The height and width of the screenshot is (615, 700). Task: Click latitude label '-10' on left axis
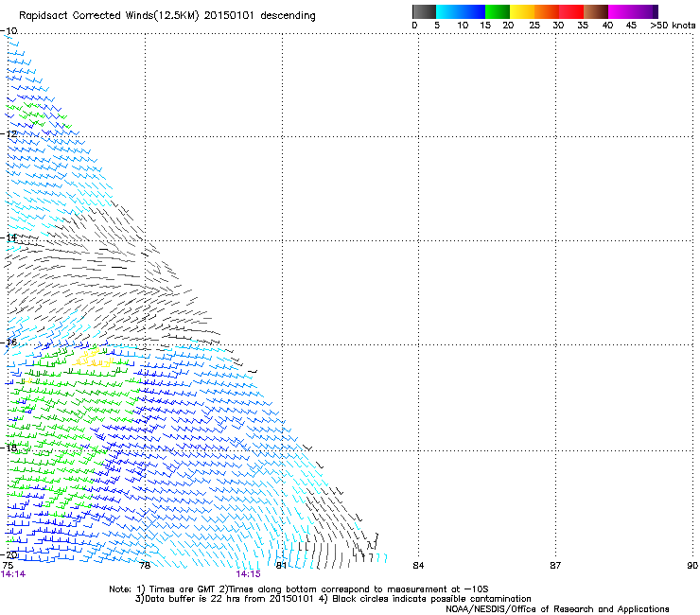tap(9, 31)
